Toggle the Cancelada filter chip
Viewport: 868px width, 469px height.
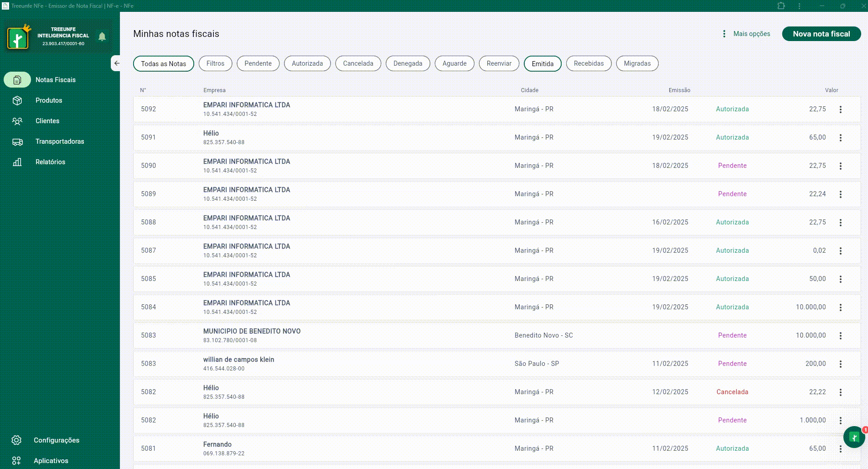click(x=358, y=63)
